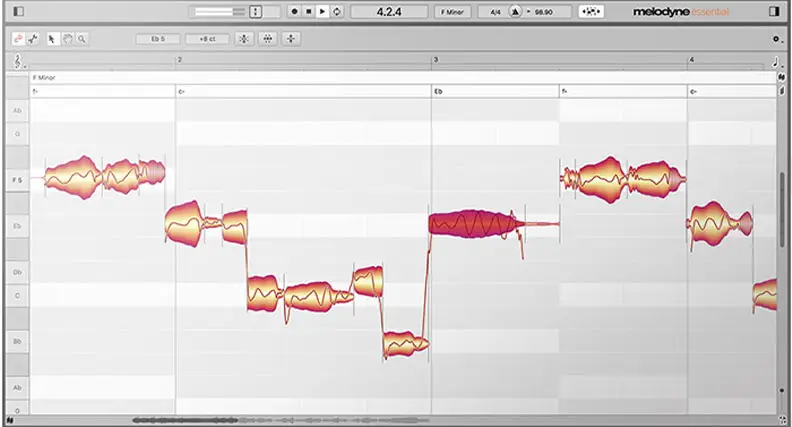792x427 pixels.
Task: Click the Eb 5 pitch field
Action: [x=158, y=39]
